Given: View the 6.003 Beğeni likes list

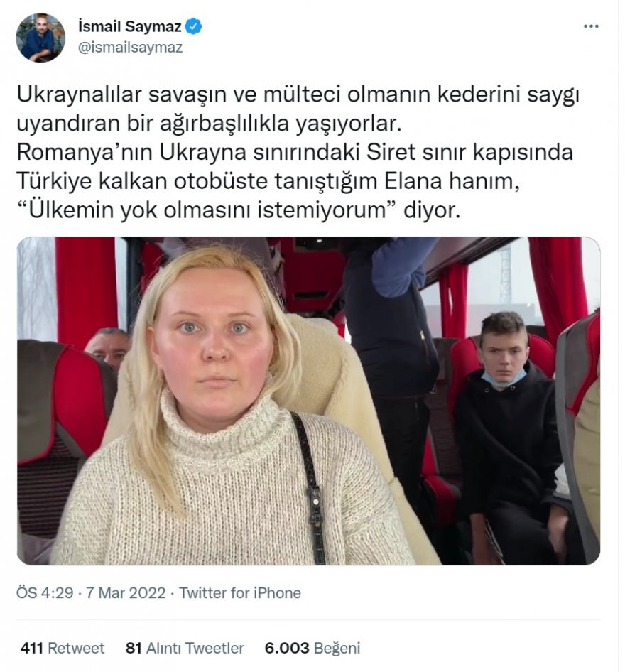Looking at the screenshot, I should (x=312, y=648).
